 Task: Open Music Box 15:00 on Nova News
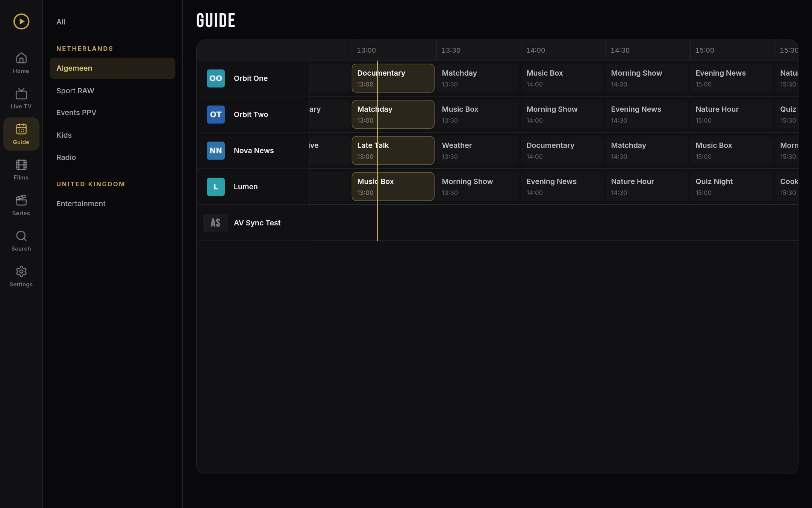tap(731, 151)
